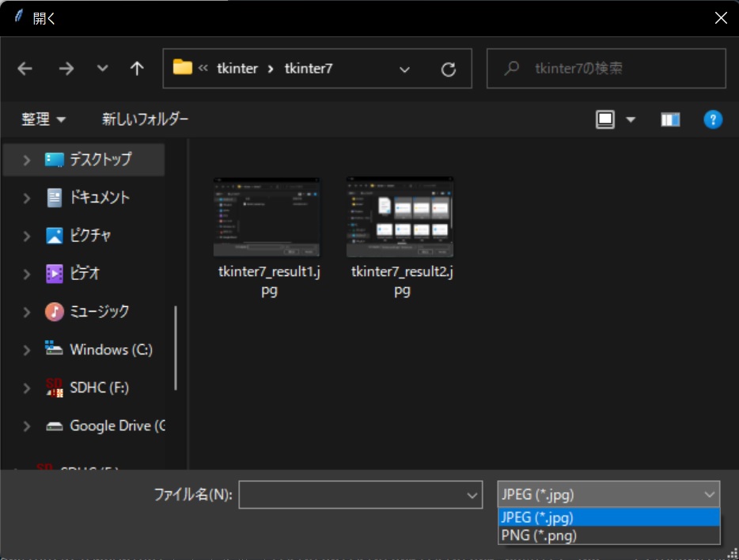Create a folder with 新しいフォルダー

pyautogui.click(x=146, y=119)
